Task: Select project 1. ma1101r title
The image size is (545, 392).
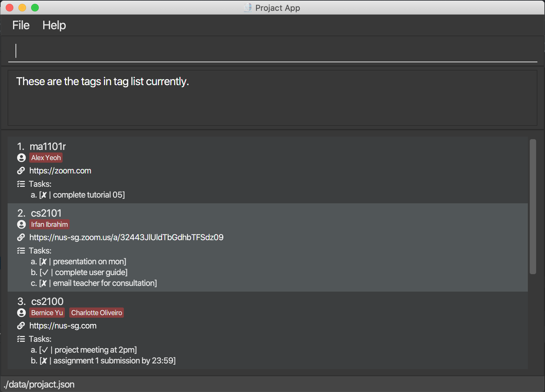Action: click(42, 146)
